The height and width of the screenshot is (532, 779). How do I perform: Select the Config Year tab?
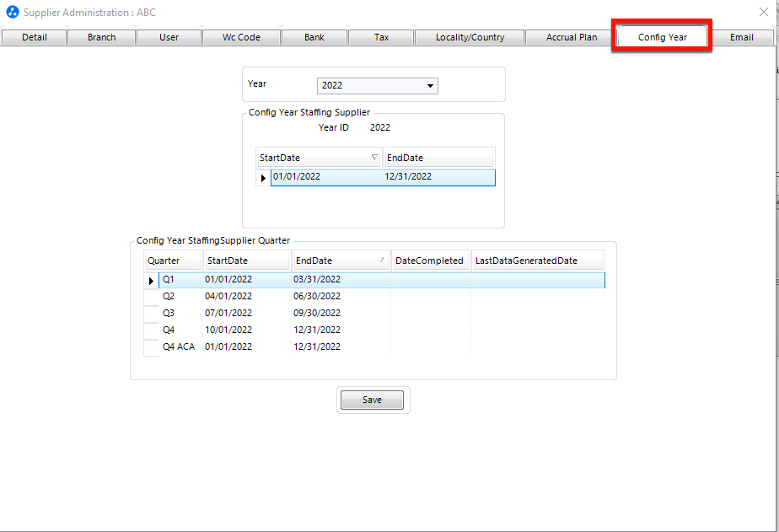(x=663, y=37)
